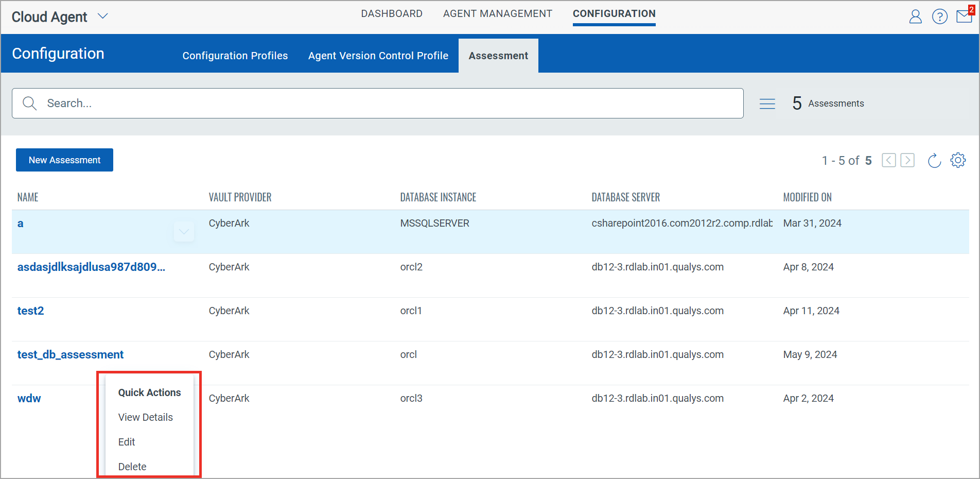Select the Assessment tab
This screenshot has width=980, height=479.
[498, 56]
